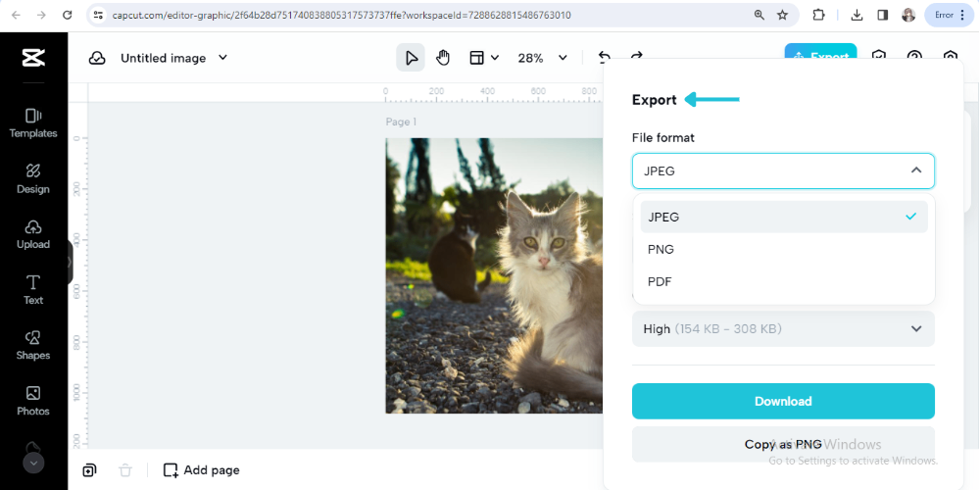Open the browser profile avatar

click(908, 15)
